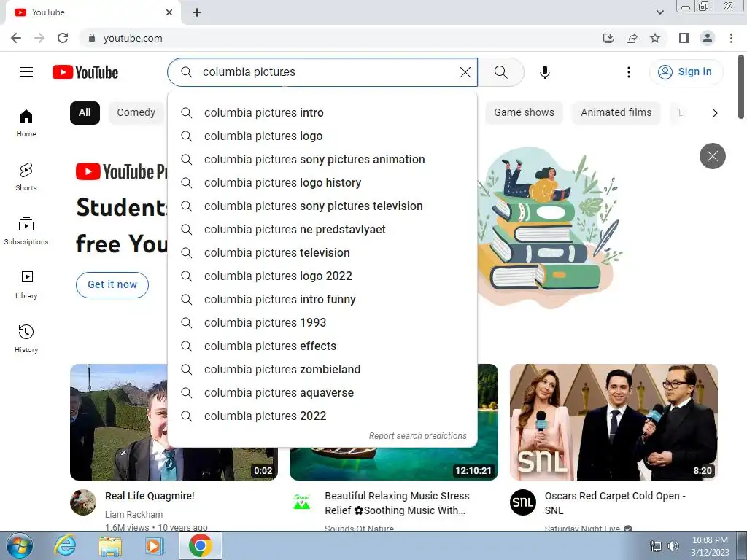
Task: Pick the 'columbia pictures aquaverse' suggestion
Action: 322,393
